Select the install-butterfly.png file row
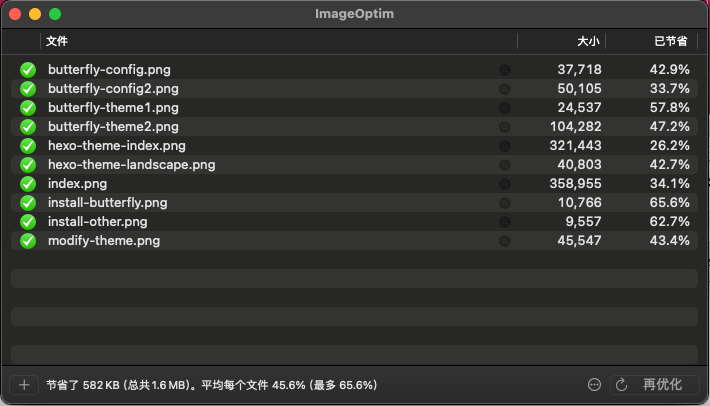 [354, 203]
